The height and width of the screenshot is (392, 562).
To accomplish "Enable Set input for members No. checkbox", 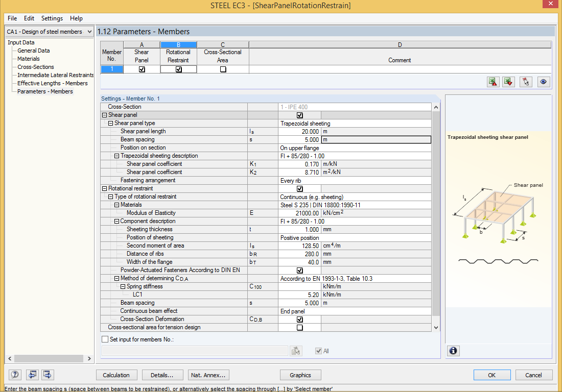I will pyautogui.click(x=105, y=339).
